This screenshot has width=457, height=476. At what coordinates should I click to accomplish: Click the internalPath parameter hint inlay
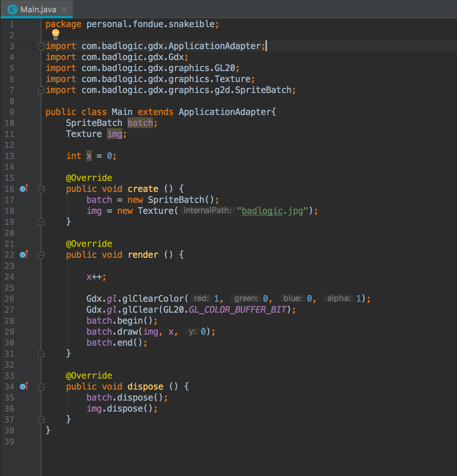207,211
